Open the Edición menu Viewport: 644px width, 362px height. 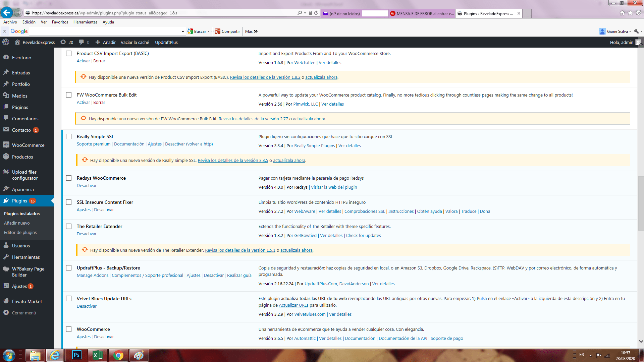tap(29, 22)
